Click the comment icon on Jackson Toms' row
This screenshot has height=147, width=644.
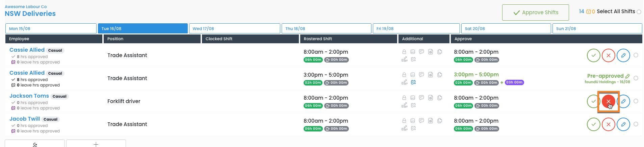421,98
